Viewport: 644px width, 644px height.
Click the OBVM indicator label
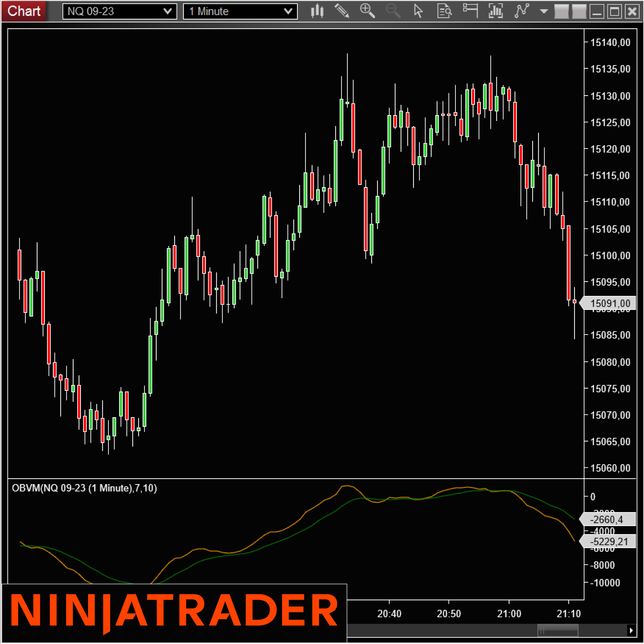coord(84,488)
